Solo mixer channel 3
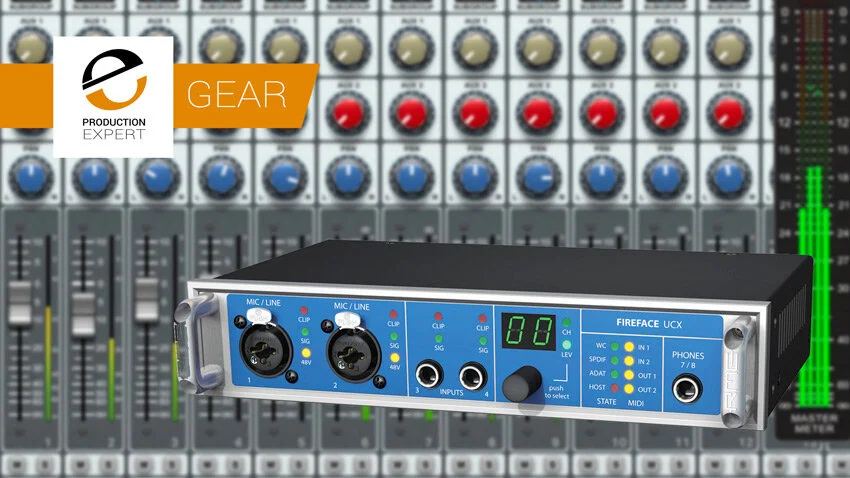The image size is (850, 478). (172, 464)
